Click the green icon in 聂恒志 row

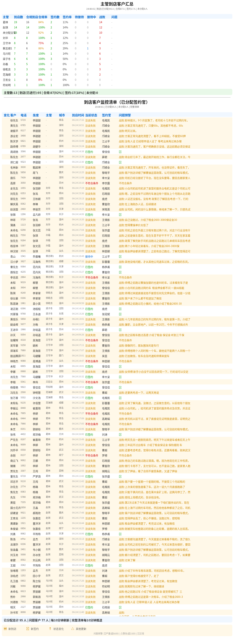(120, 272)
